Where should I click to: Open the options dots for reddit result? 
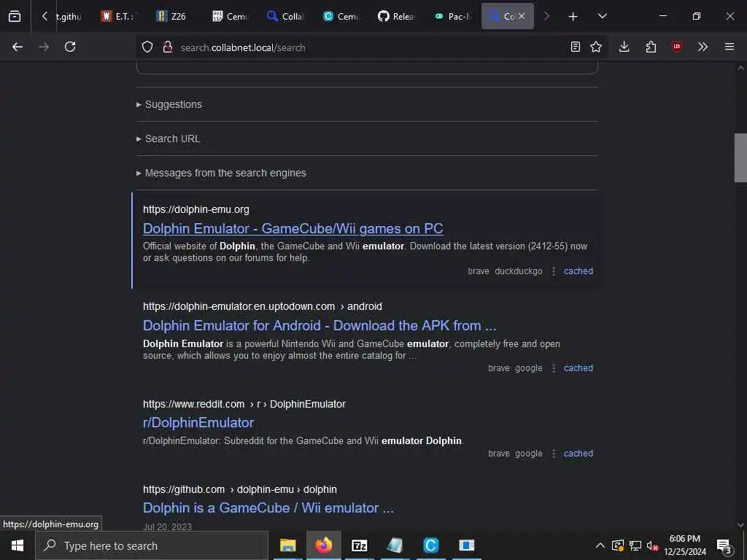pyautogui.click(x=553, y=454)
